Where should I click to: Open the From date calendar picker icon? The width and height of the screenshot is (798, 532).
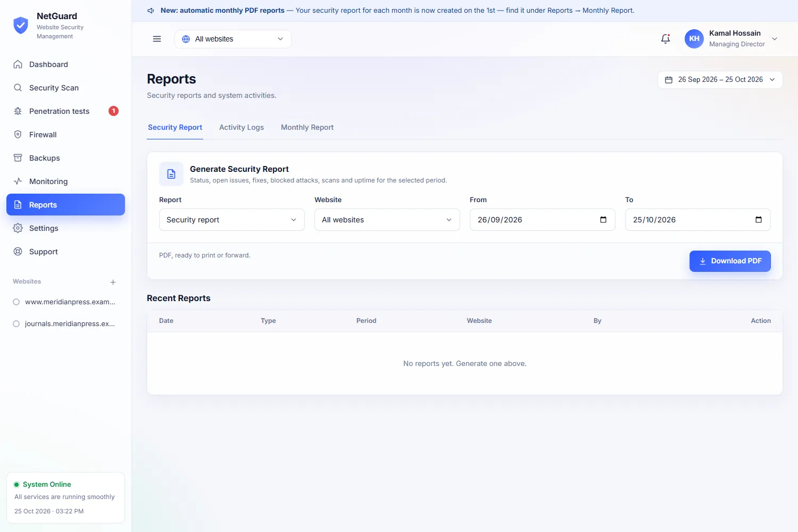click(x=603, y=220)
